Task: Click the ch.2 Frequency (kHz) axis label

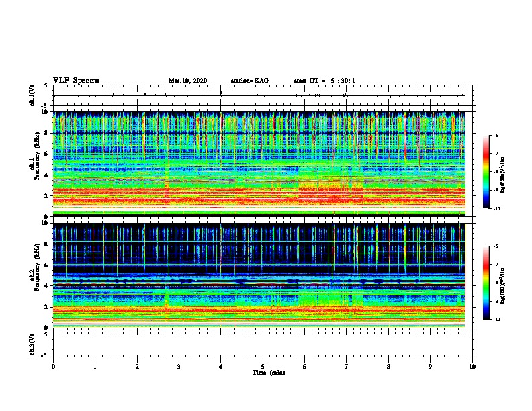Action: [34, 267]
